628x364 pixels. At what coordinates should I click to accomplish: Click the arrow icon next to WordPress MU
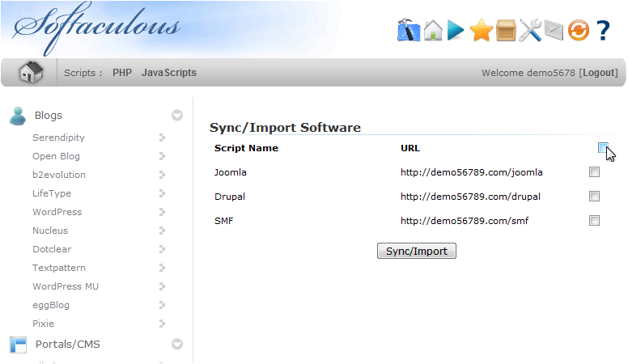pos(162,286)
